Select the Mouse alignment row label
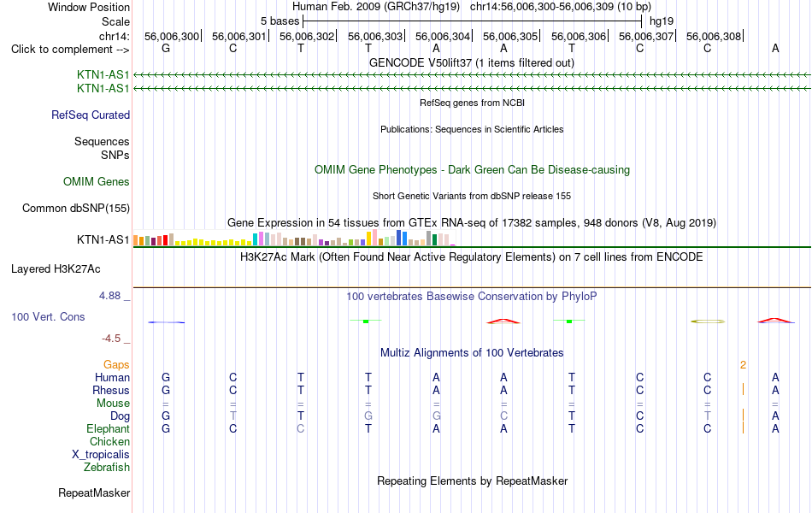 click(x=113, y=404)
